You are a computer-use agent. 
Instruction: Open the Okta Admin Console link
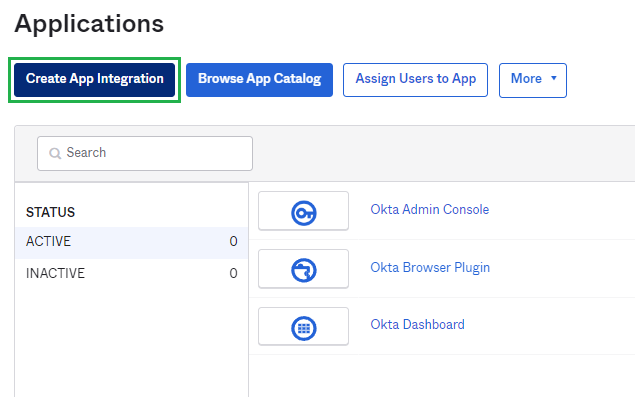pos(430,209)
